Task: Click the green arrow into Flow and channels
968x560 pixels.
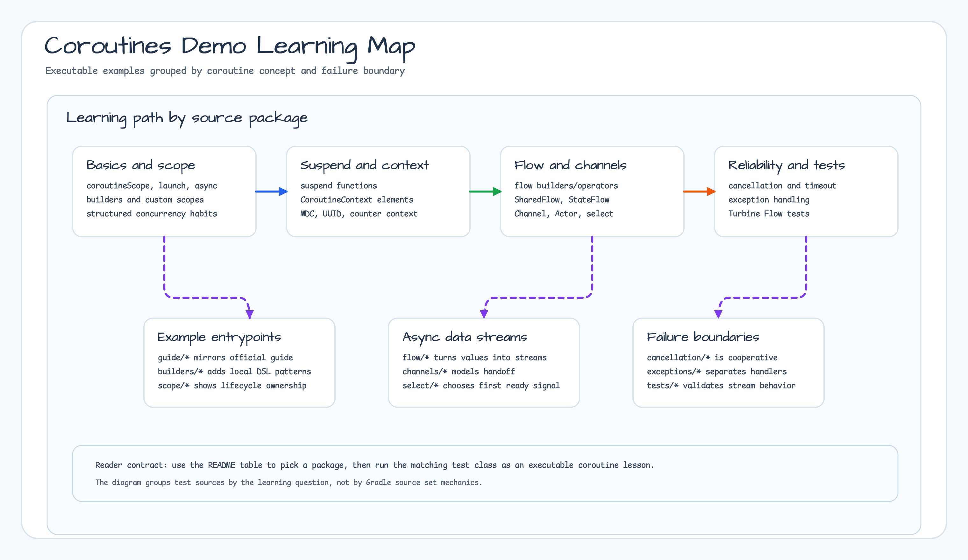Action: pyautogui.click(x=485, y=192)
